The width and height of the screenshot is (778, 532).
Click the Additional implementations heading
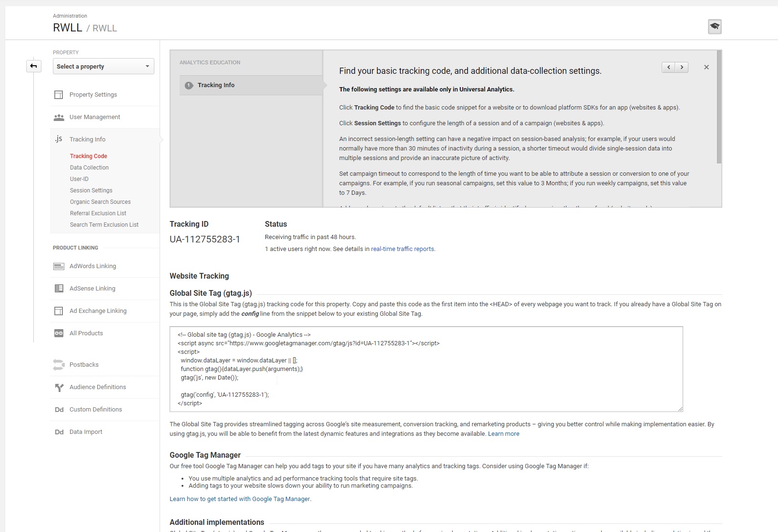click(x=217, y=522)
